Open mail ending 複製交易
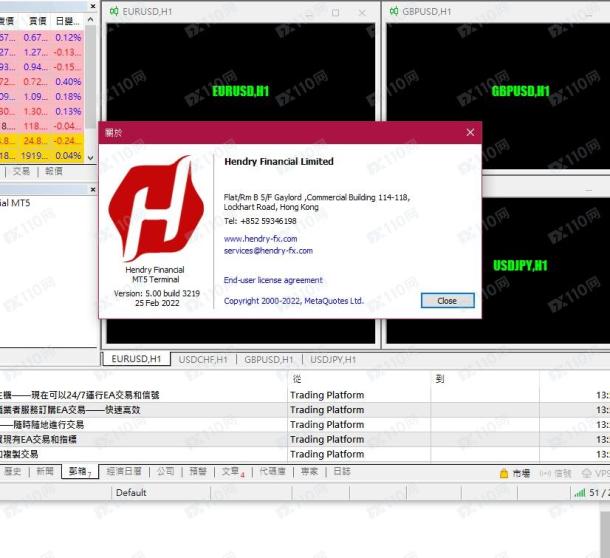Image resolution: width=610 pixels, height=558 pixels. (x=19, y=454)
